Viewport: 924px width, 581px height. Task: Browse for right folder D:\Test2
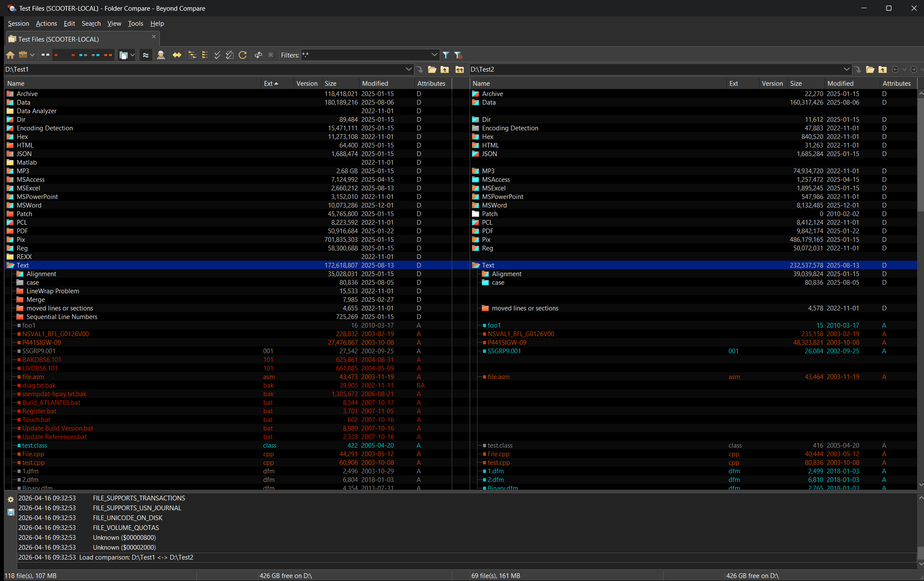point(870,69)
